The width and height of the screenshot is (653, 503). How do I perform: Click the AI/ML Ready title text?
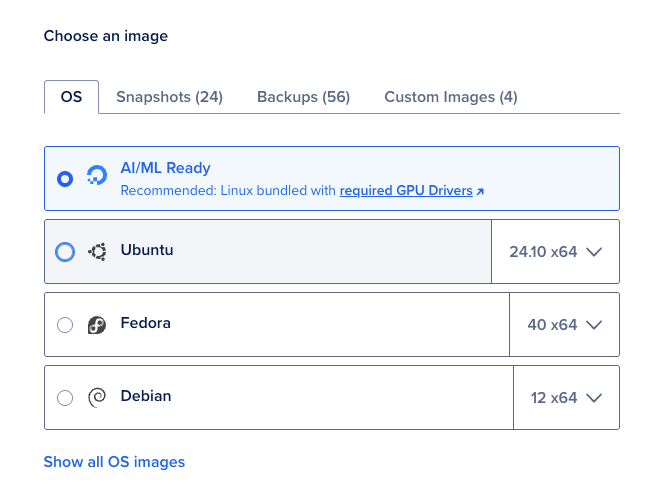165,168
